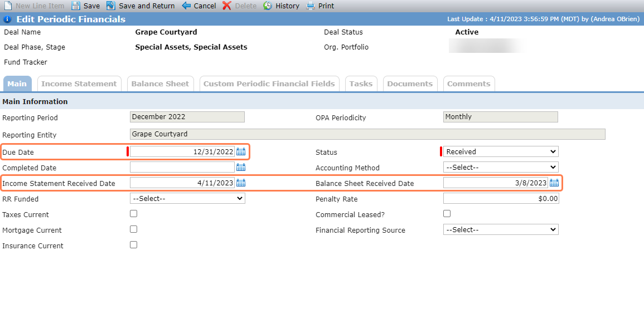This screenshot has width=644, height=314.
Task: Click the Cancel back arrow icon
Action: click(x=186, y=6)
